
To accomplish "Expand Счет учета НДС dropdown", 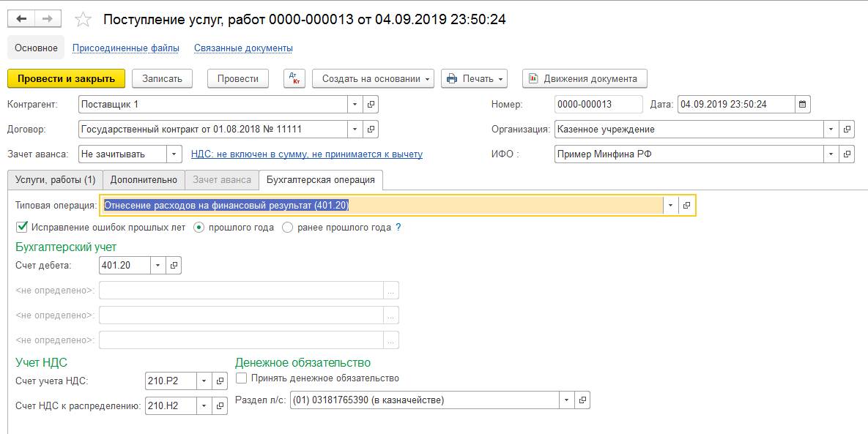I will [204, 381].
